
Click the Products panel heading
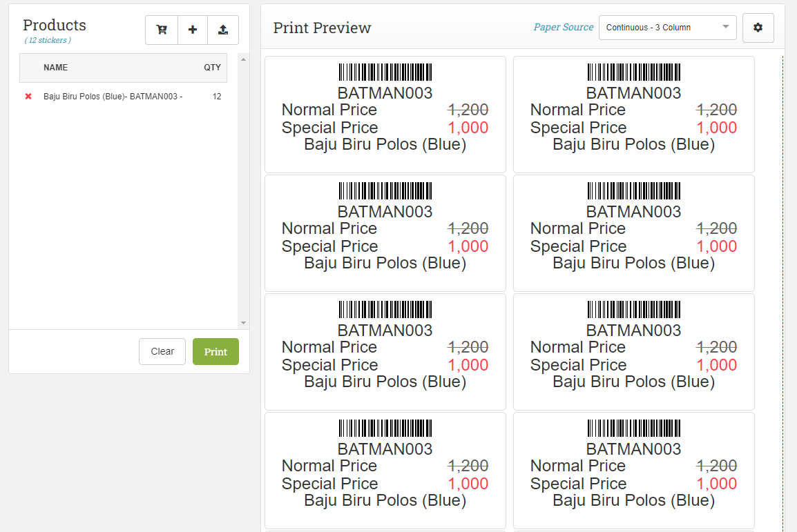55,25
